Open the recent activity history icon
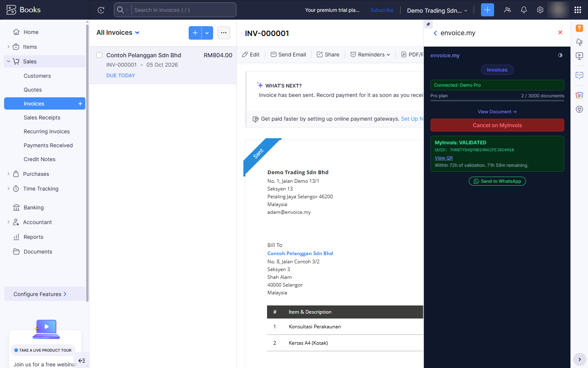The image size is (588, 368). click(x=101, y=10)
